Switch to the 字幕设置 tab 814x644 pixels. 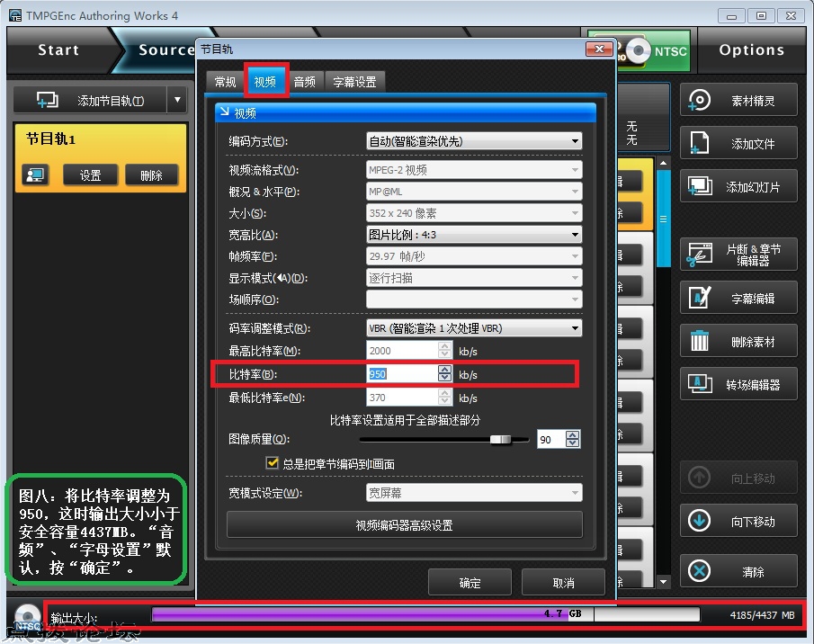coord(354,82)
